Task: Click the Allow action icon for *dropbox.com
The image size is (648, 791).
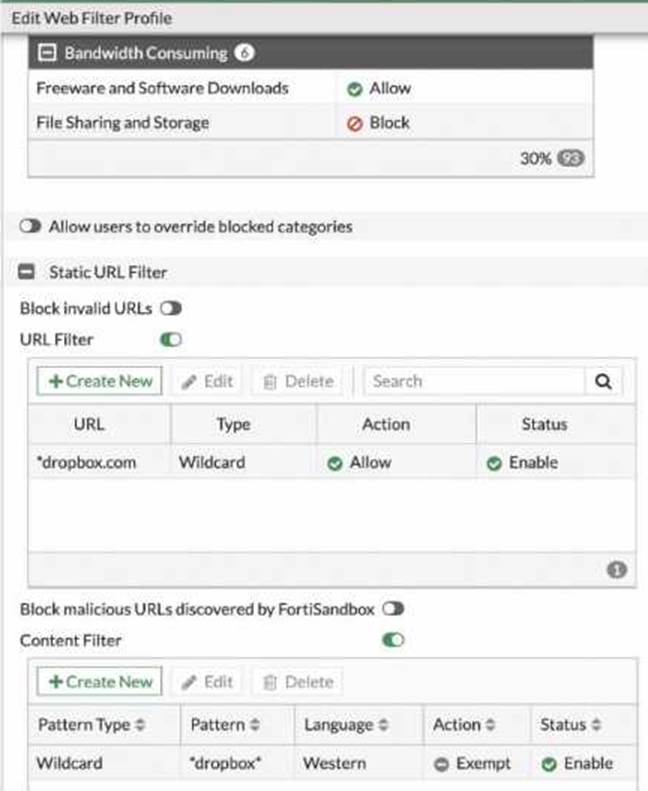Action: tap(335, 464)
